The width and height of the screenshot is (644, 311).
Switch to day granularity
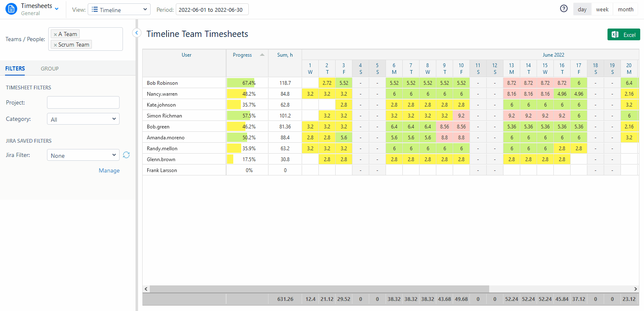(582, 9)
